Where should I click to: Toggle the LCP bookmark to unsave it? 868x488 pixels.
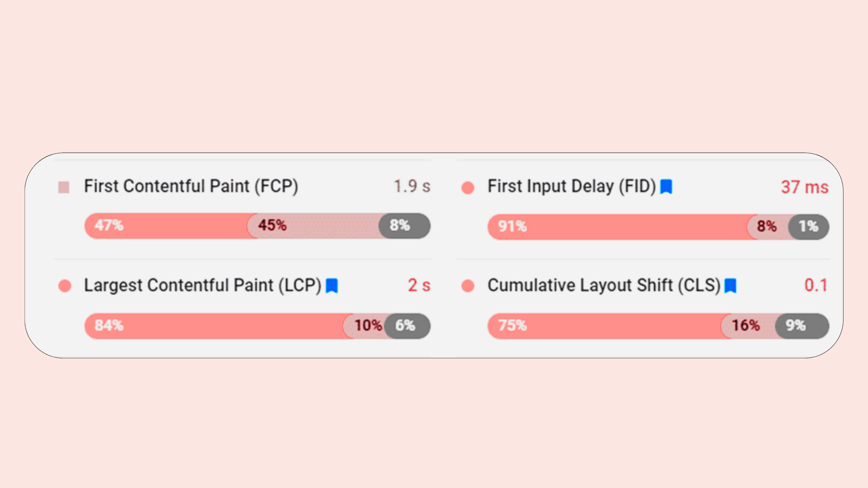click(x=332, y=285)
